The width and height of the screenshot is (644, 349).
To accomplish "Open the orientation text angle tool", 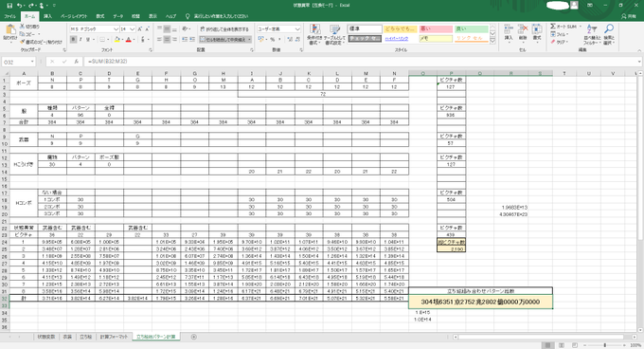I will [x=186, y=29].
